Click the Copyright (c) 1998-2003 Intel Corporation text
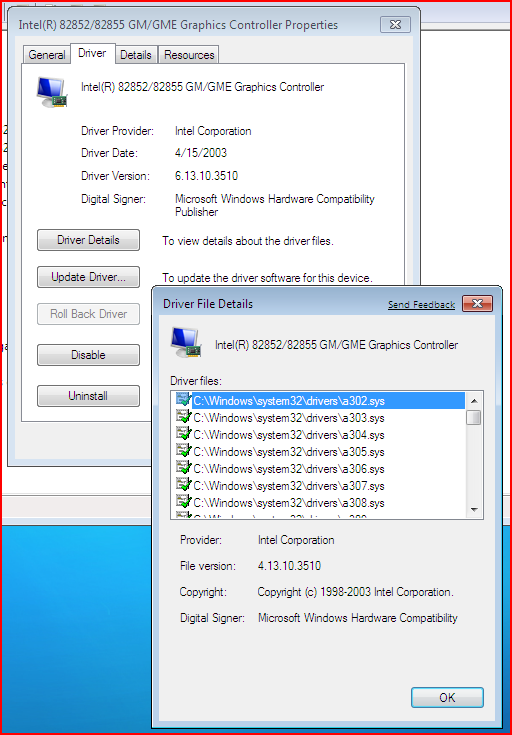This screenshot has width=512, height=735. coord(355,592)
